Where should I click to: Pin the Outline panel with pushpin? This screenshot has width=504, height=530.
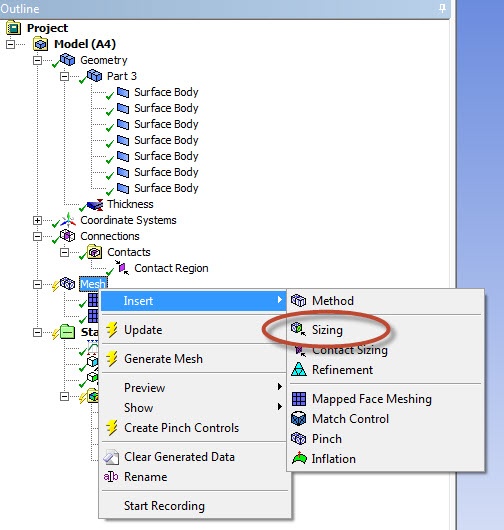442,8
